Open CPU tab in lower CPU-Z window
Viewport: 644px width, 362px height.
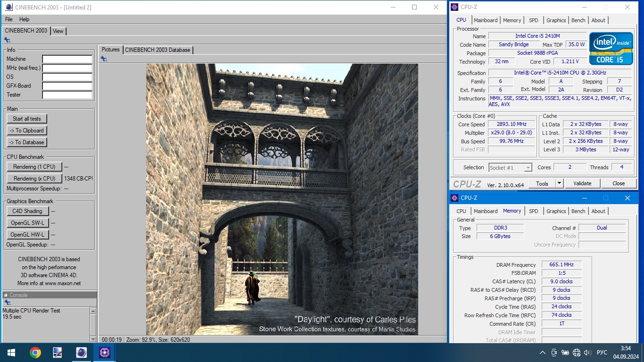pyautogui.click(x=462, y=211)
